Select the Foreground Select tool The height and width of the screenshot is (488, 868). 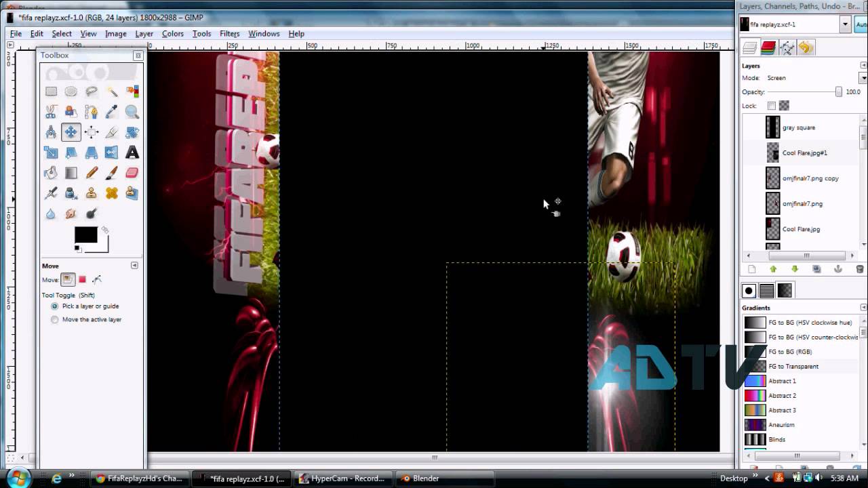[71, 112]
